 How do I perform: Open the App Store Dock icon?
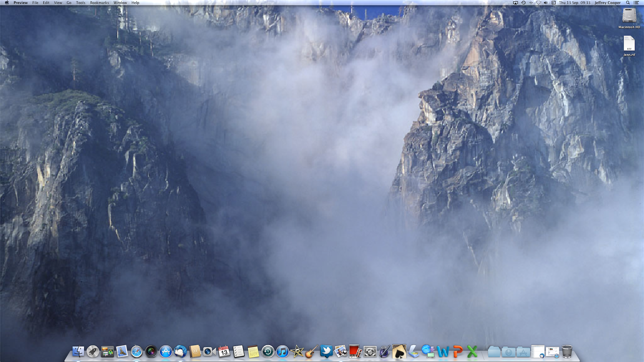pyautogui.click(x=166, y=351)
